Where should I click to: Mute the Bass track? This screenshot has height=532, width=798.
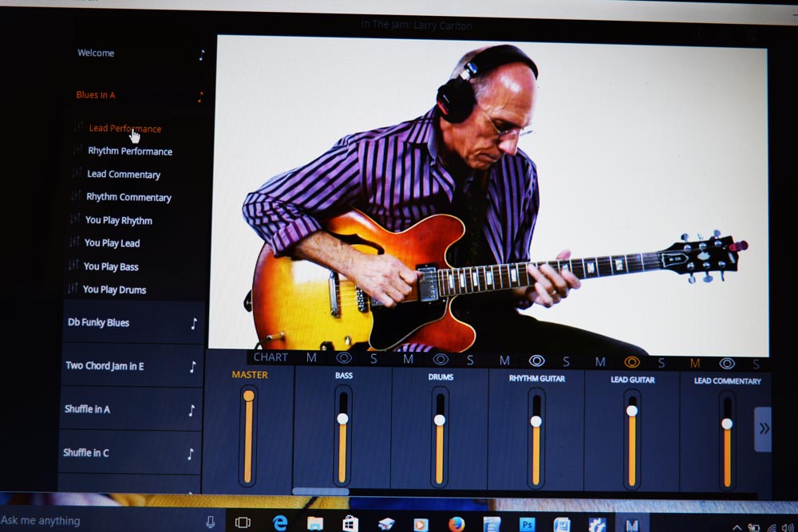pos(311,357)
